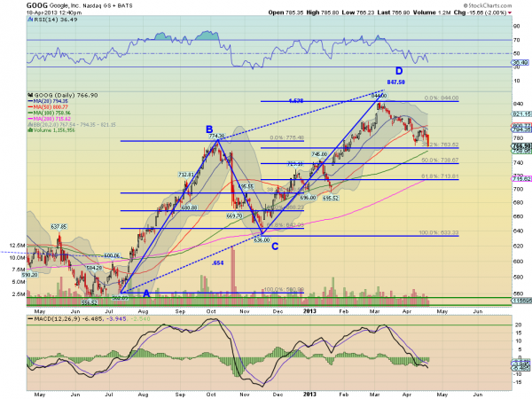
Task: Click the 821.15 upper band axis tag
Action: pyautogui.click(x=522, y=114)
